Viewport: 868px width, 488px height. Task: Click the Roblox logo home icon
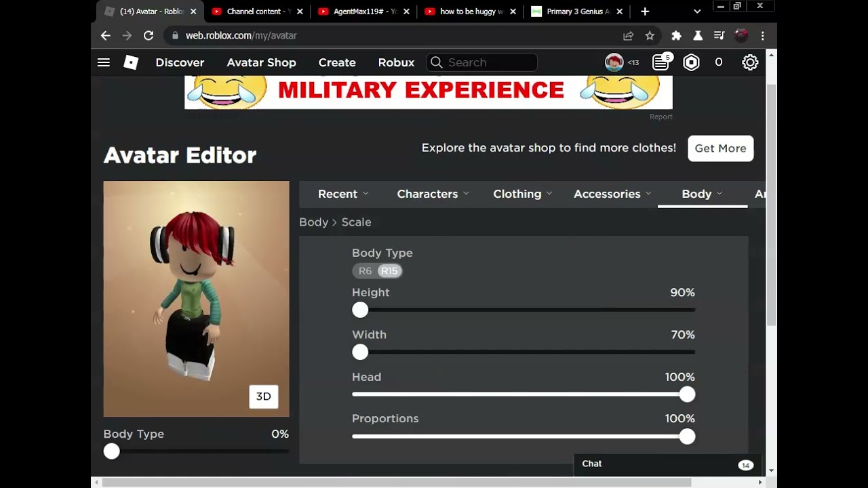[131, 62]
